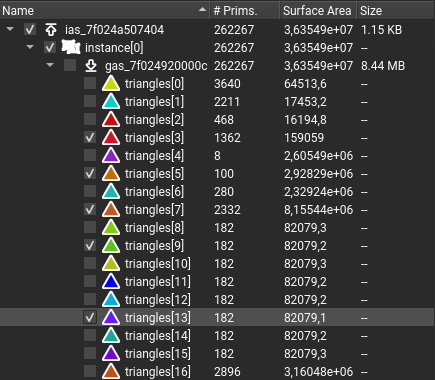
Task: Collapse the ias_7f024a507404 tree node
Action: point(10,29)
